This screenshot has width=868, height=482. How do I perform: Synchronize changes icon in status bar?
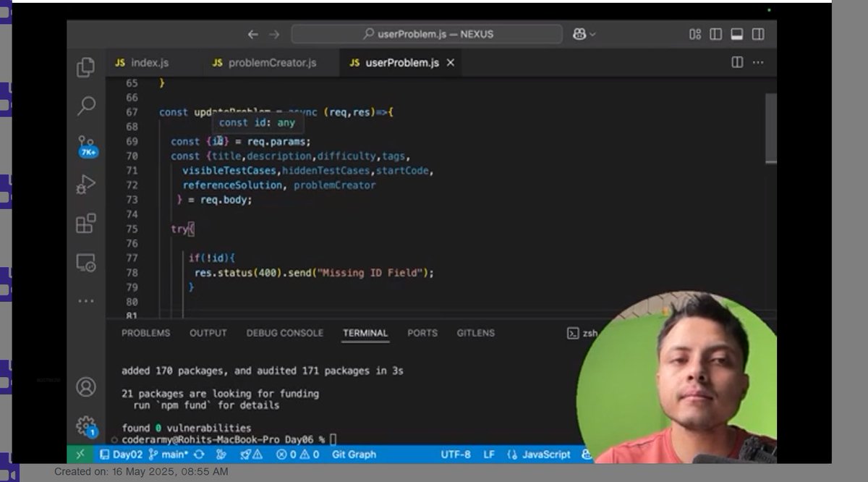coord(199,454)
